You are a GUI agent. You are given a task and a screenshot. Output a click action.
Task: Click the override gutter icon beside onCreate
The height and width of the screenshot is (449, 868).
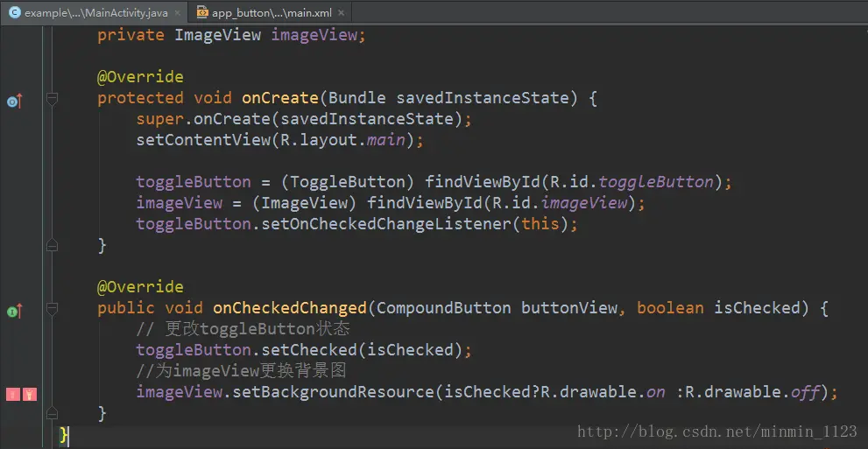coord(14,102)
